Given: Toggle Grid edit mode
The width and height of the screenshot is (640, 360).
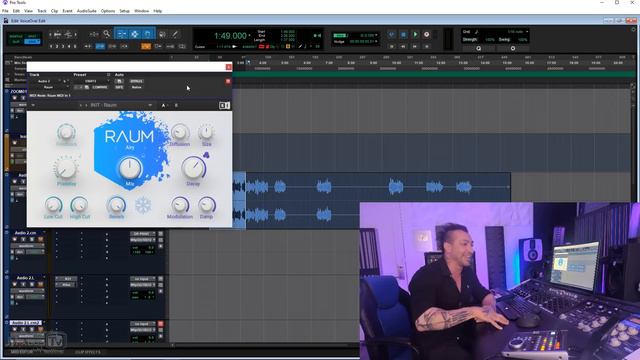Looking at the screenshot, I should click(32, 41).
